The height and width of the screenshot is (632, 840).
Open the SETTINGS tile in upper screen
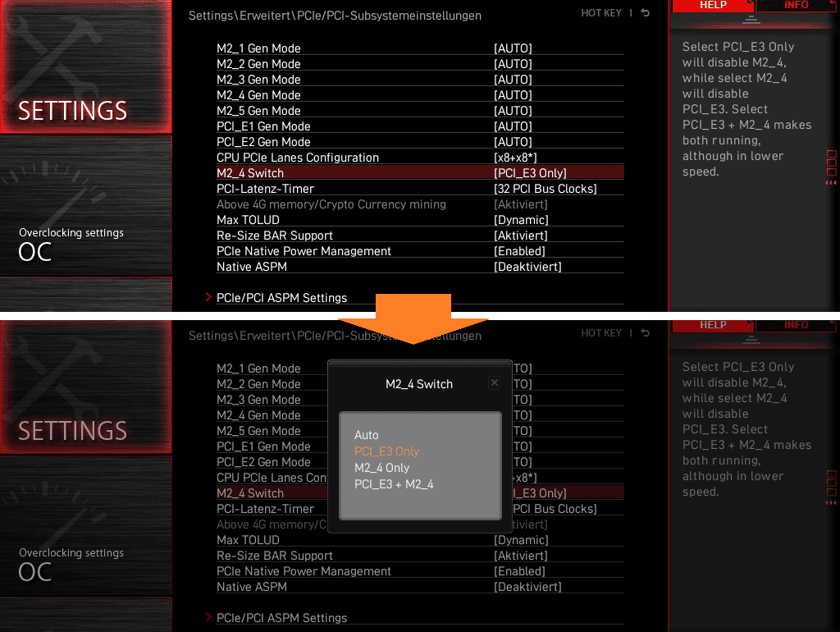85,66
